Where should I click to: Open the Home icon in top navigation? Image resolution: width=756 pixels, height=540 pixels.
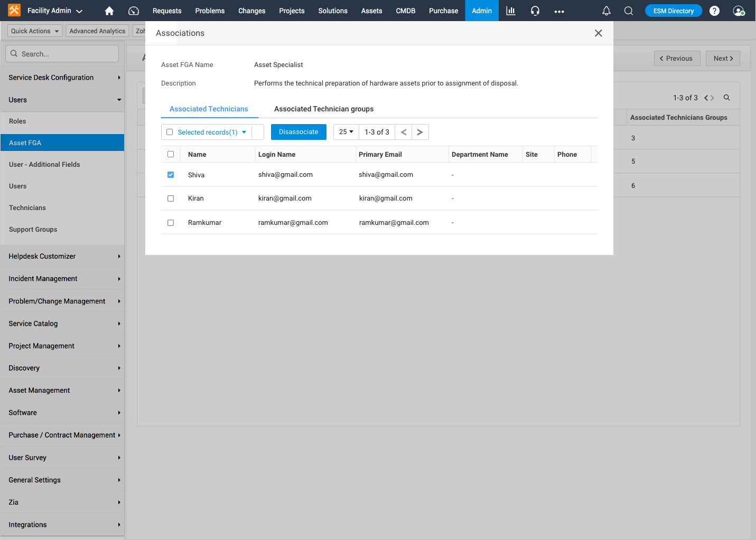(x=109, y=11)
